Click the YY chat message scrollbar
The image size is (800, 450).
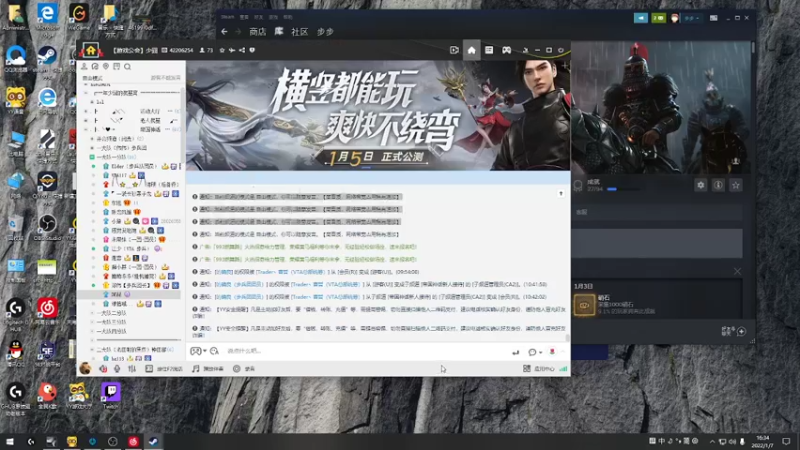click(568, 338)
